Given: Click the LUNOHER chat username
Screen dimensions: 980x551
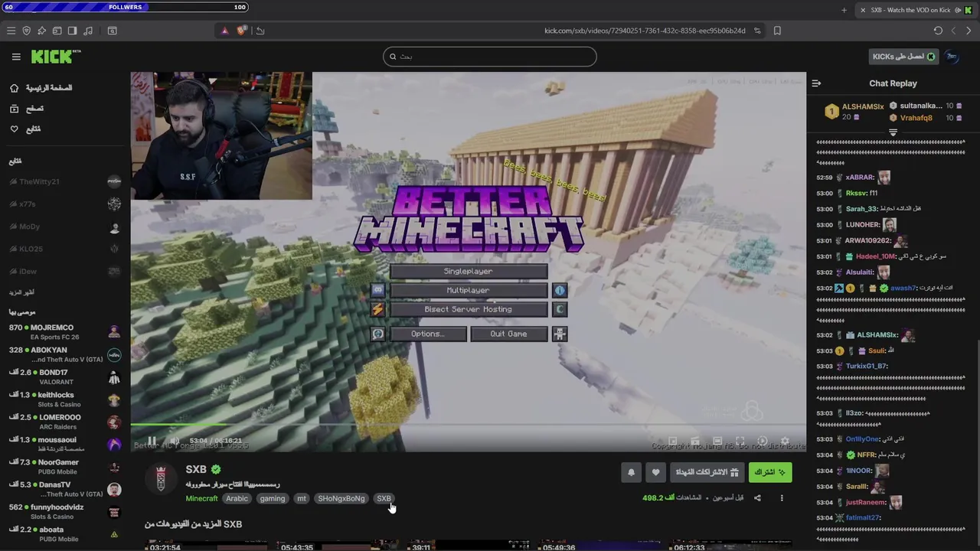Looking at the screenshot, I should (x=863, y=225).
